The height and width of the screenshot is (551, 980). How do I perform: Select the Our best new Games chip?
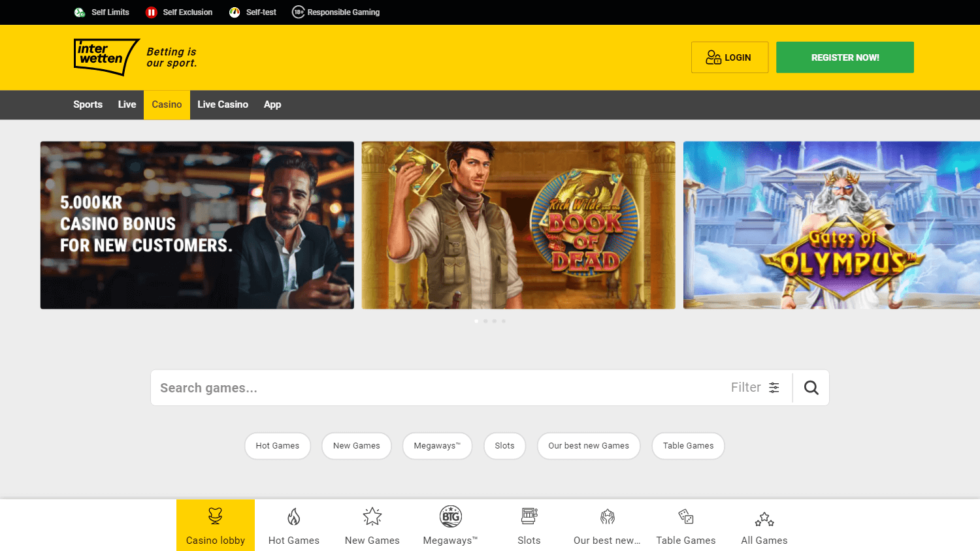click(x=589, y=446)
